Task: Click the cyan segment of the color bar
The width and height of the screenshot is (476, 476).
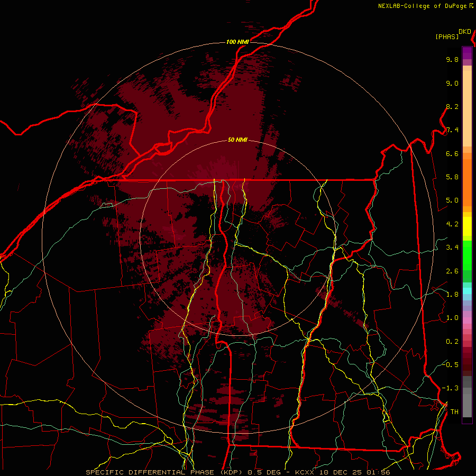Action: pyautogui.click(x=467, y=290)
